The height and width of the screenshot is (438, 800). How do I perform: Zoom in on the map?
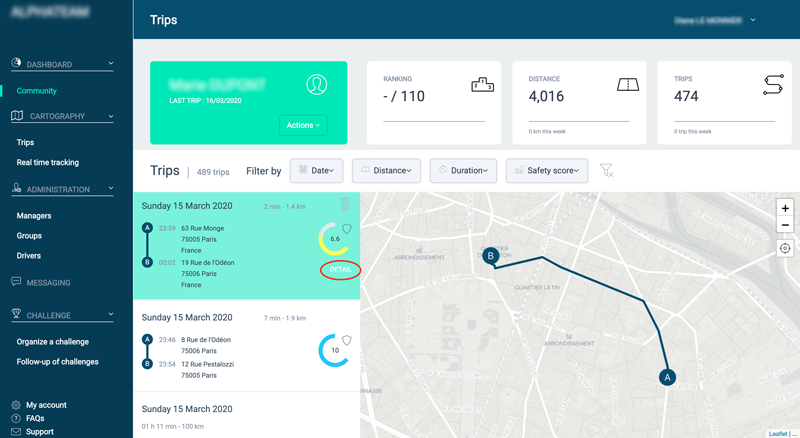click(x=785, y=208)
